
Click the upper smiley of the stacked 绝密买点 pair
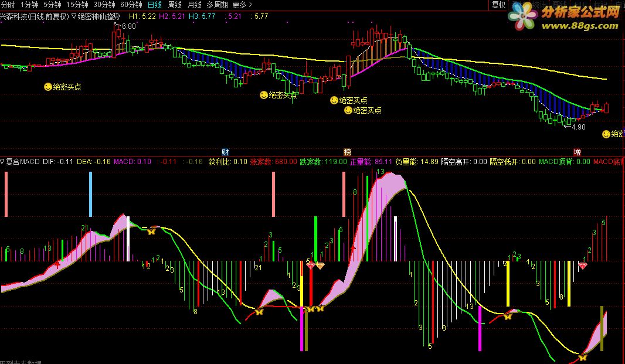[x=334, y=100]
